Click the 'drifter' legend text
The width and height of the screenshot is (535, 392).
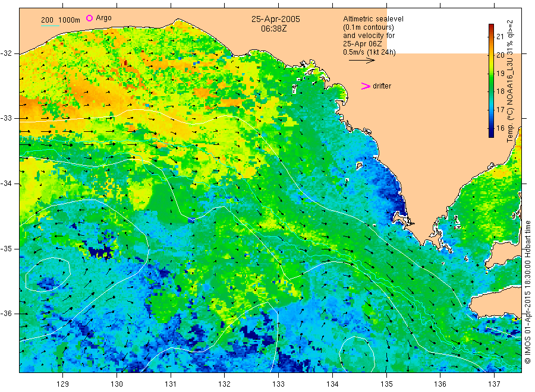[382, 86]
